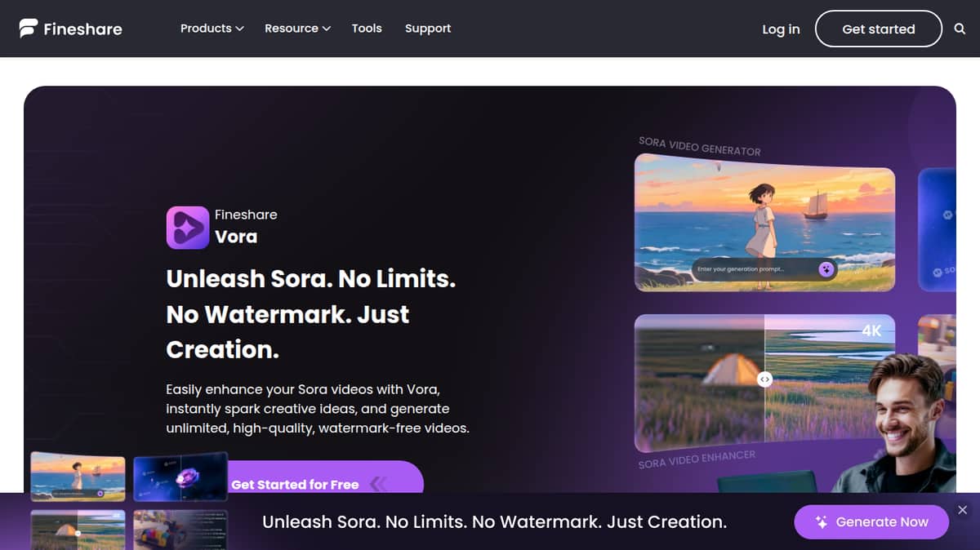Click the purple prompt send icon

pos(826,268)
